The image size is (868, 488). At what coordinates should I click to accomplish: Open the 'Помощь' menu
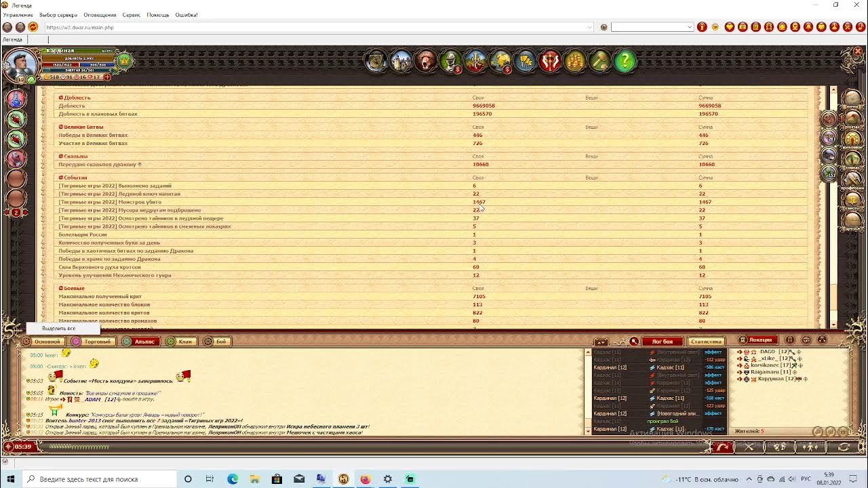(x=158, y=15)
